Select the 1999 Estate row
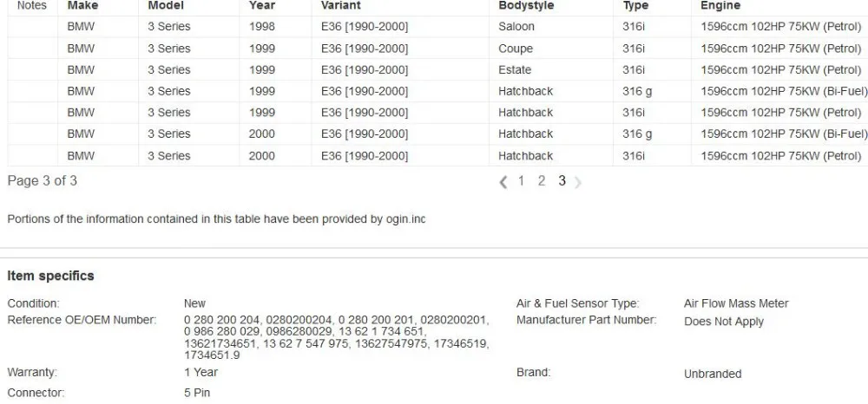The height and width of the screenshot is (404, 868). point(437,69)
